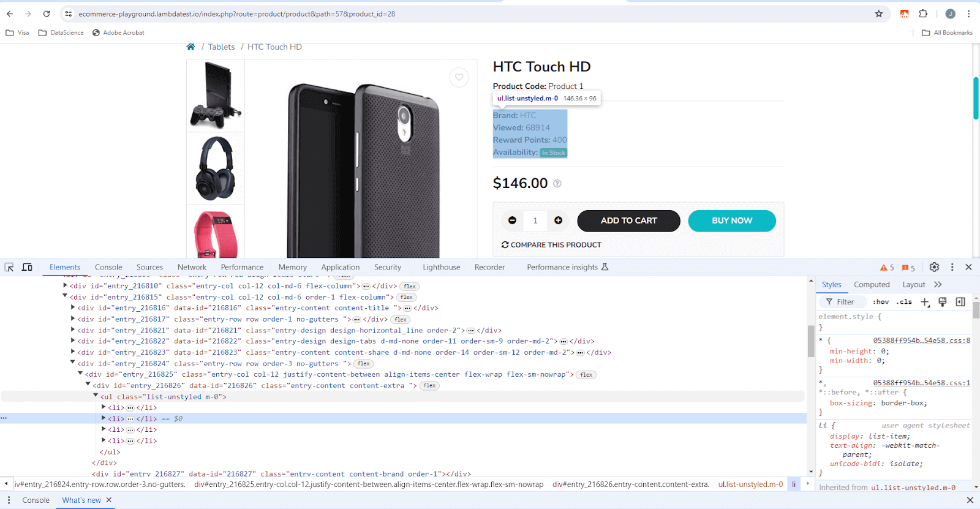Click ul.list-unstyled.m-0 breadcrumb

[x=750, y=484]
